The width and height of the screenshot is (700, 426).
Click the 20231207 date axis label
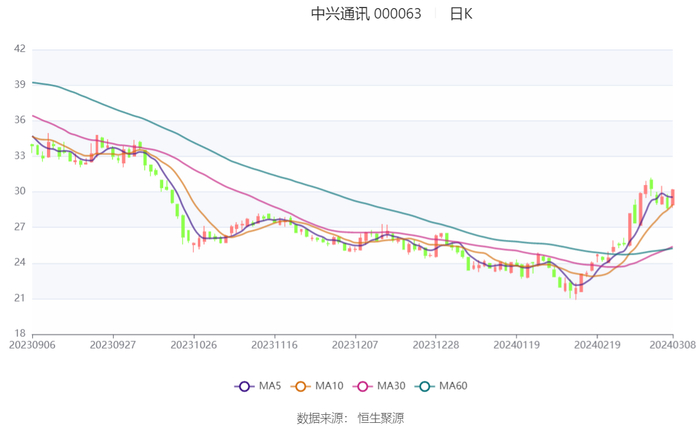click(x=355, y=345)
